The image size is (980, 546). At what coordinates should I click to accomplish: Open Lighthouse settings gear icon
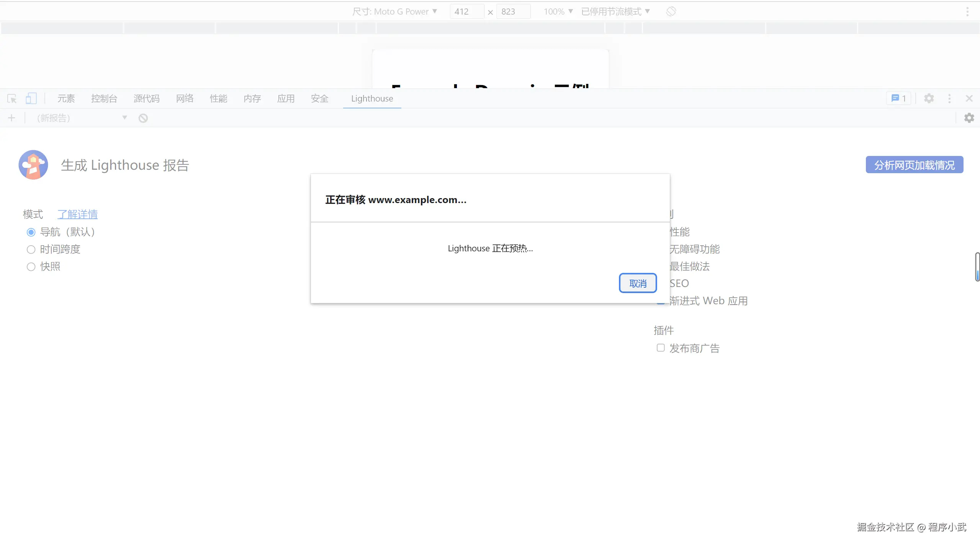click(x=969, y=118)
